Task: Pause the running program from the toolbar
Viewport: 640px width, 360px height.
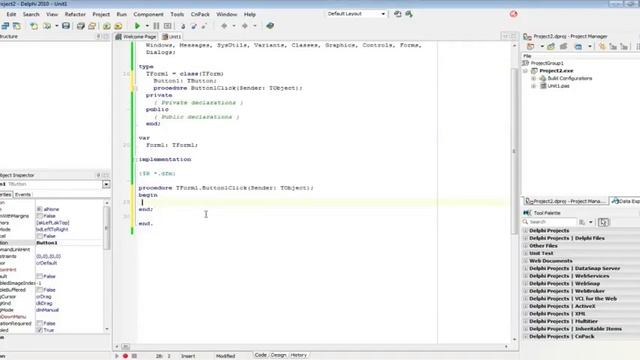Action: [x=156, y=26]
